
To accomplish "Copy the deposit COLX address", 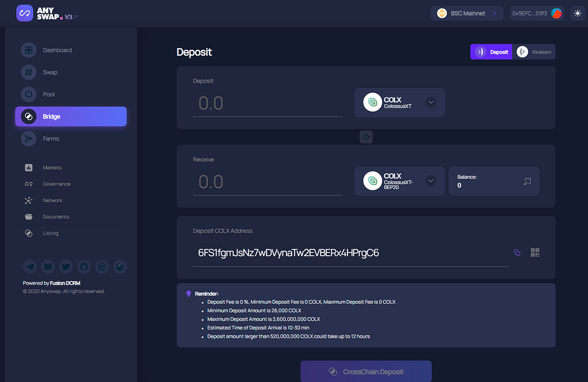I will (517, 252).
